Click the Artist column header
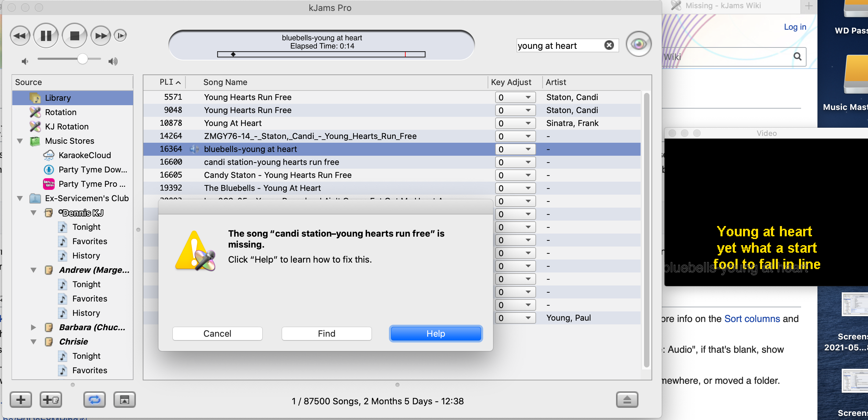Viewport: 868px width, 420px height. [x=556, y=82]
